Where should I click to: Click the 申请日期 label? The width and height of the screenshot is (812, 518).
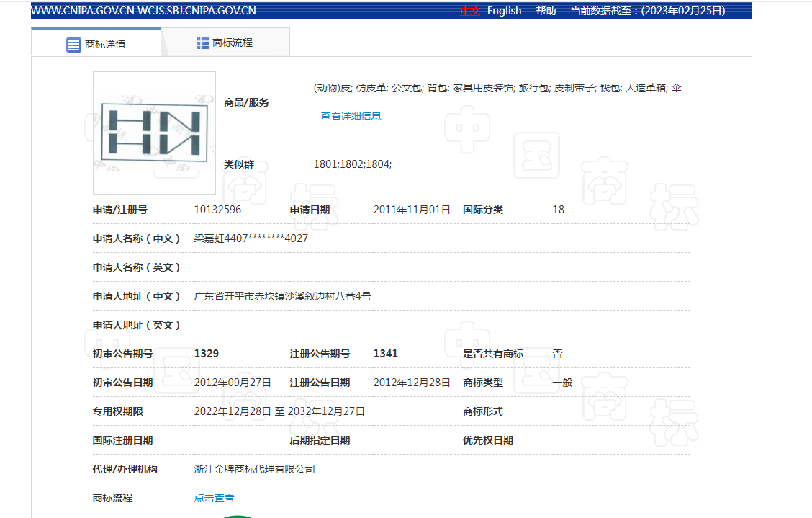tap(310, 210)
